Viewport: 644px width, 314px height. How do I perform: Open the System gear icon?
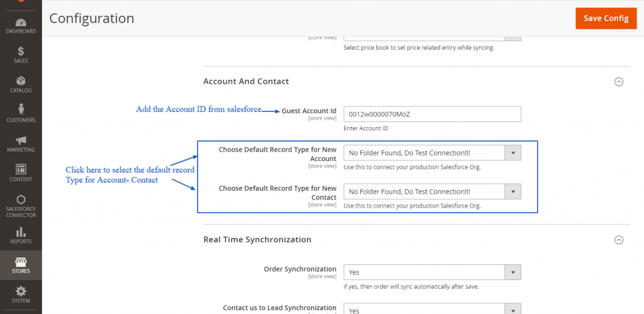21,294
